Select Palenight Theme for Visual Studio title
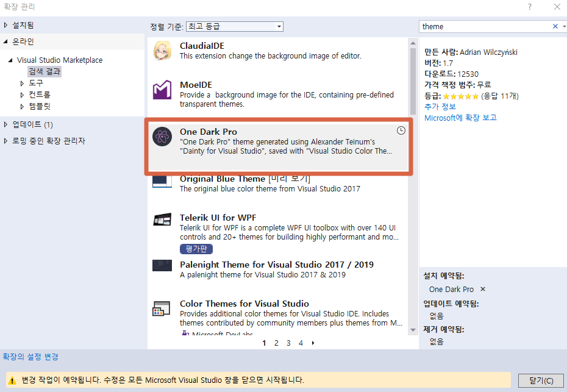The height and width of the screenshot is (392, 567). 277,265
